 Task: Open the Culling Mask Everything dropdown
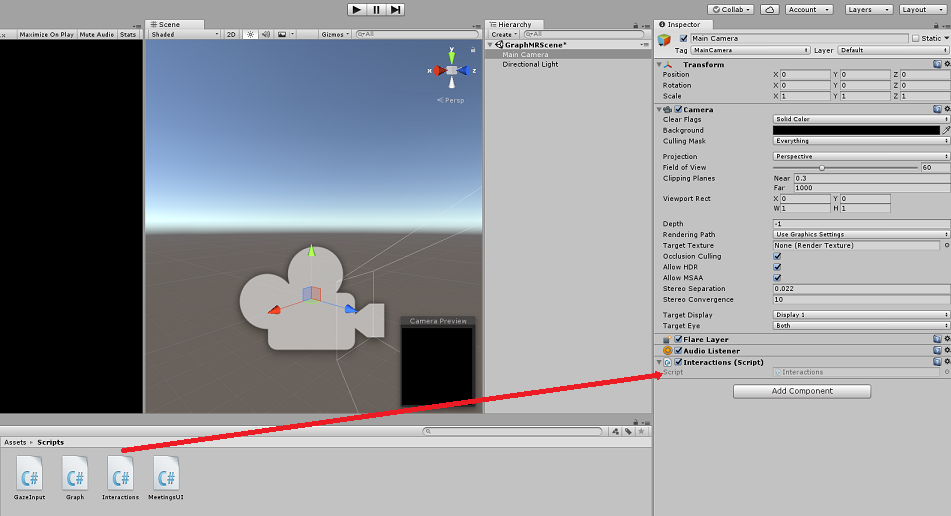pos(861,141)
